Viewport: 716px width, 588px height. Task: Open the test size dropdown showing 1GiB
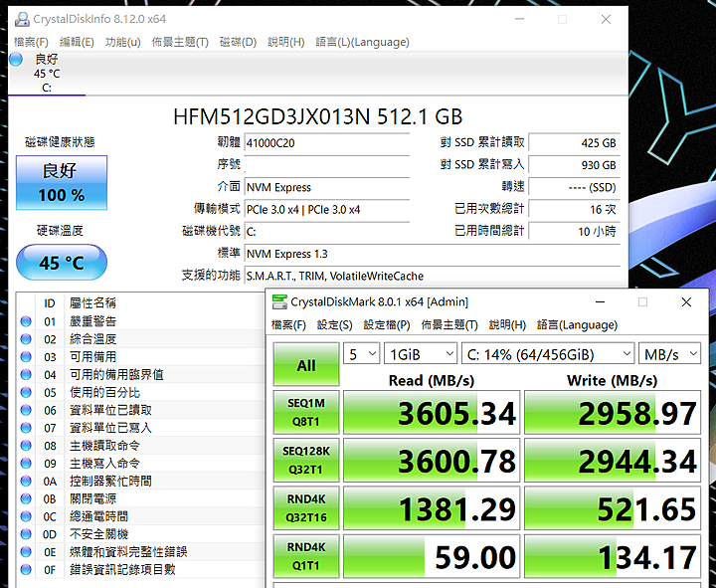pyautogui.click(x=420, y=354)
